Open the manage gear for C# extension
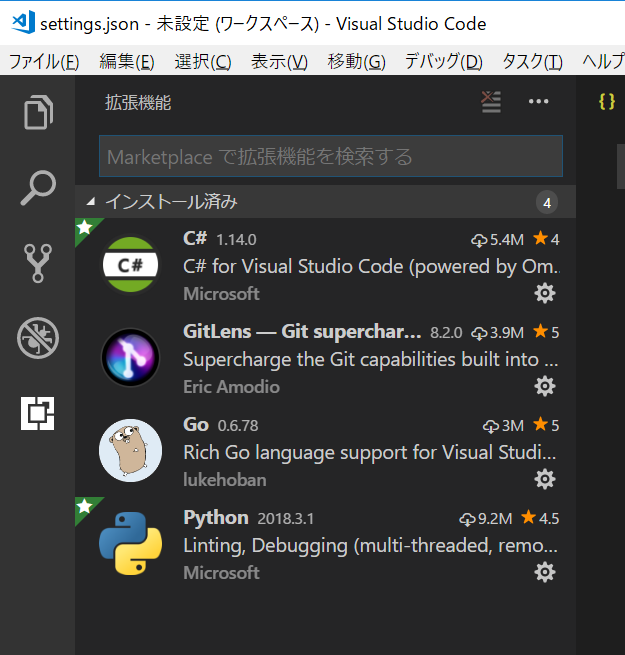The height and width of the screenshot is (655, 625). pyautogui.click(x=545, y=293)
